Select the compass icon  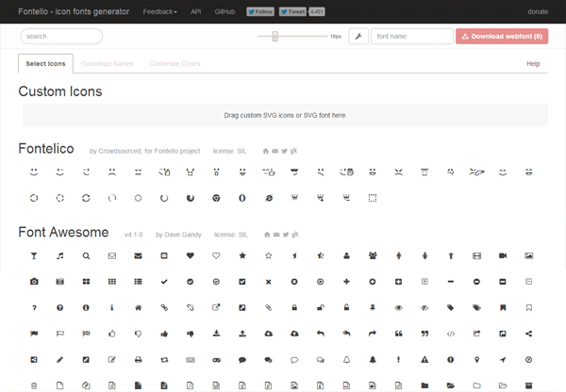(x=529, y=360)
